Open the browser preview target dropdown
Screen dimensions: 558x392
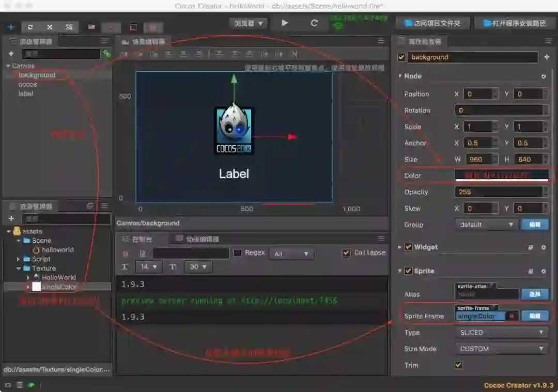click(249, 23)
